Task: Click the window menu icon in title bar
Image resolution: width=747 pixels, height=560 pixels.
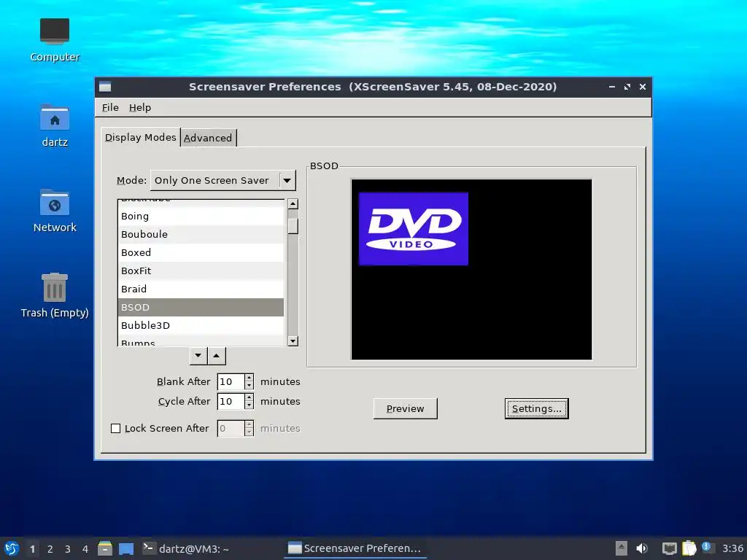Action: click(x=105, y=87)
